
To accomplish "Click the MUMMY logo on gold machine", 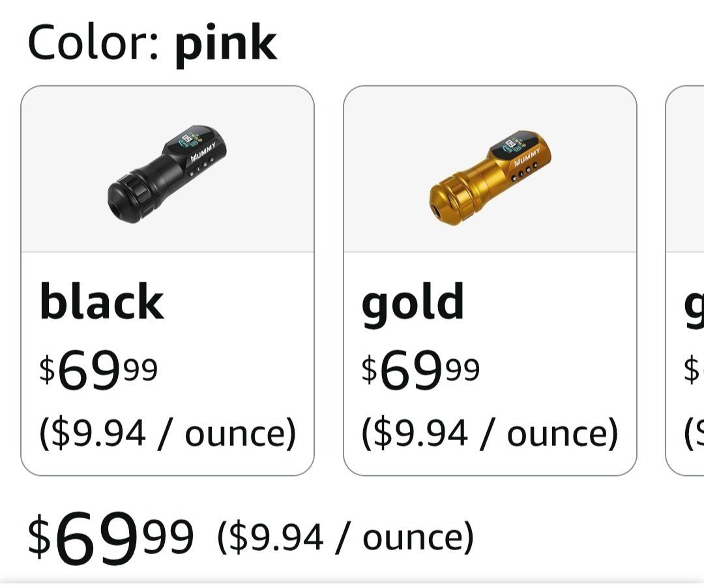I will (527, 156).
